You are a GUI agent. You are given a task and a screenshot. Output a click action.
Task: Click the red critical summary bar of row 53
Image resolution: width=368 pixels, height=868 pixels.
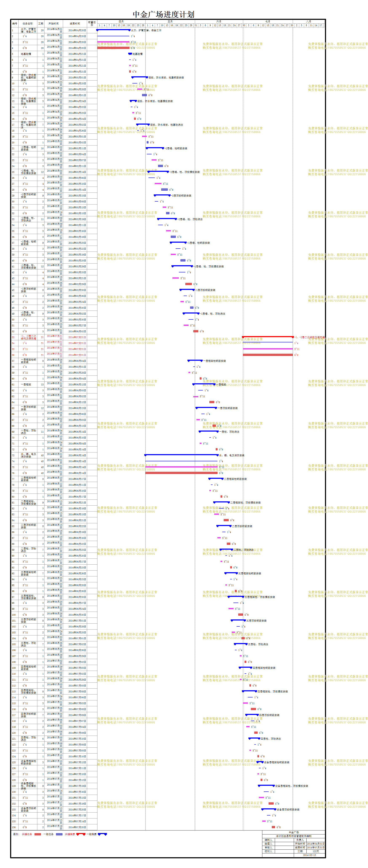click(x=268, y=337)
